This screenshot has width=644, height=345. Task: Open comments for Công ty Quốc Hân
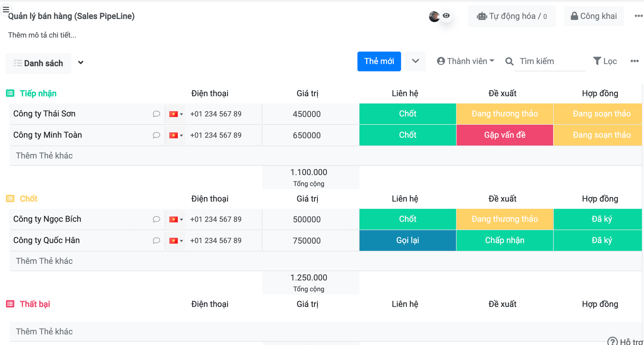coord(156,241)
